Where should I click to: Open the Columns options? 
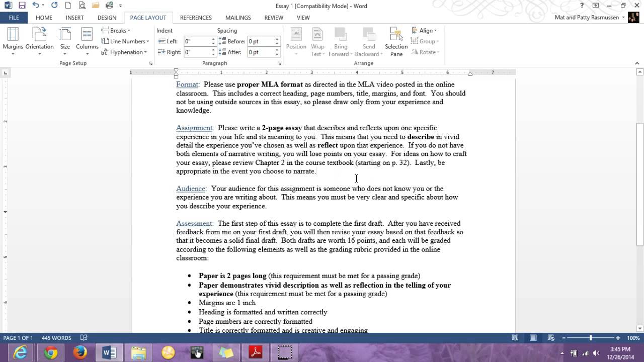87,41
